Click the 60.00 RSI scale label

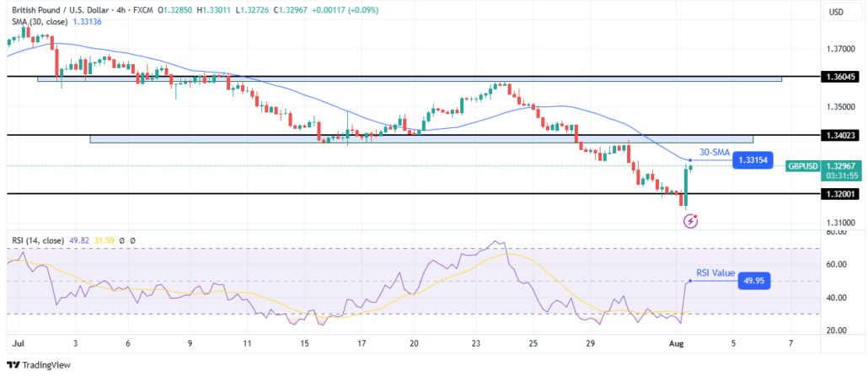pos(835,265)
